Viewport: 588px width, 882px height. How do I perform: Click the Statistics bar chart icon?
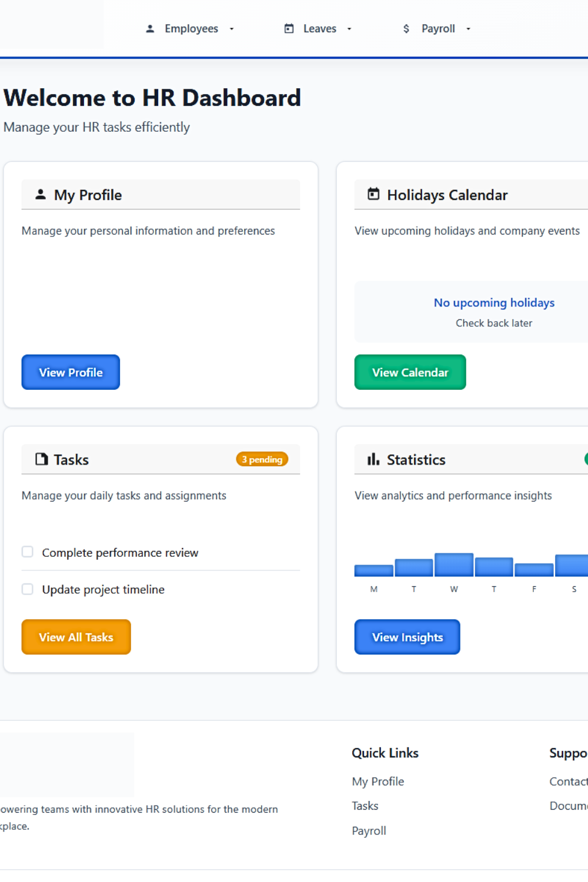[x=373, y=459]
